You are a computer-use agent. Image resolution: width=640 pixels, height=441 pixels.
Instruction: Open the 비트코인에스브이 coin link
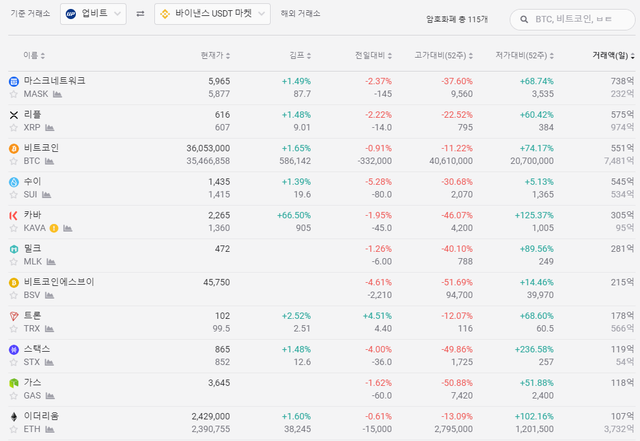point(59,282)
